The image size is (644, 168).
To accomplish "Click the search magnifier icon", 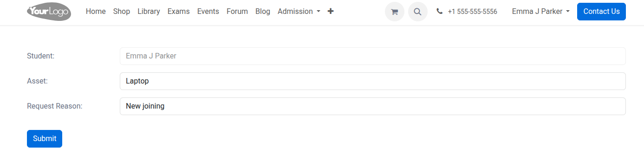I will pyautogui.click(x=418, y=12).
